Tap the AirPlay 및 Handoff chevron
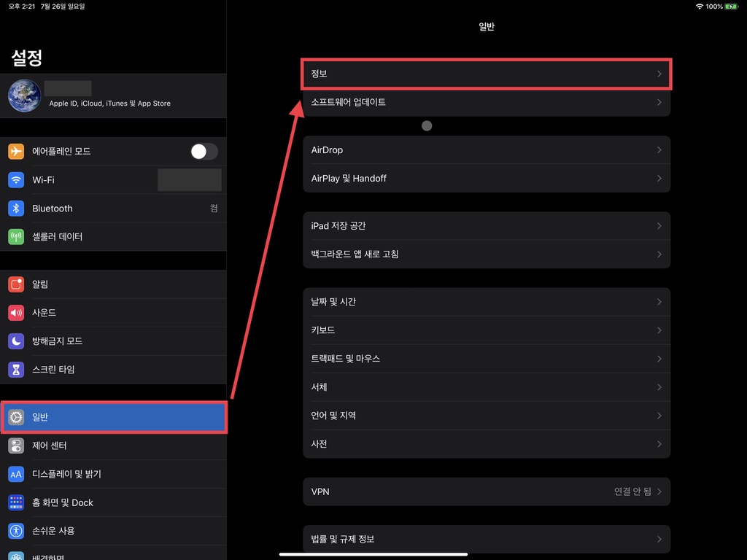747x560 pixels. point(659,179)
